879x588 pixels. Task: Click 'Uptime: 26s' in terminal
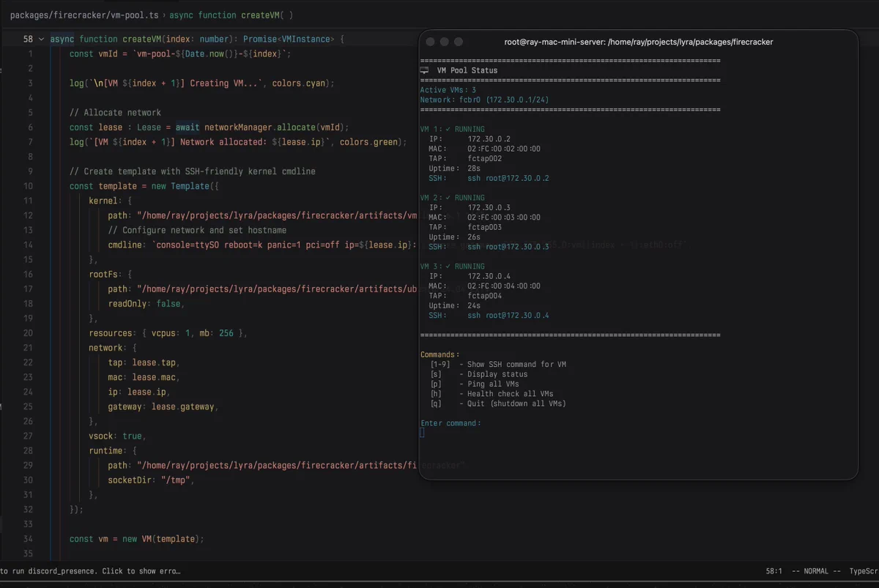pos(455,237)
